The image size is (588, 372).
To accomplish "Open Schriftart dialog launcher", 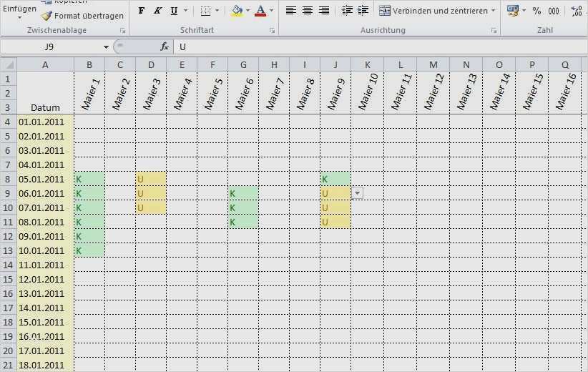I will 273,31.
